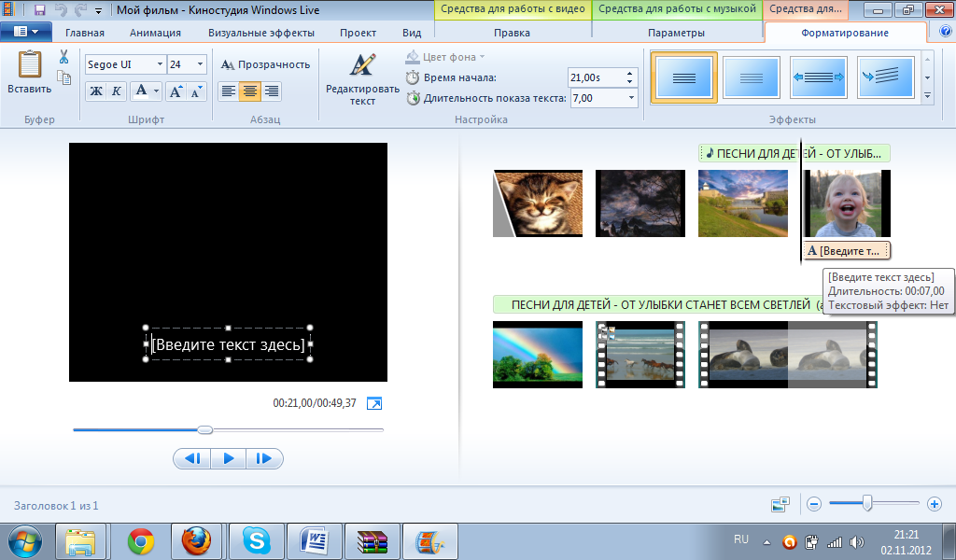Increase font size with grow icon

pyautogui.click(x=176, y=91)
